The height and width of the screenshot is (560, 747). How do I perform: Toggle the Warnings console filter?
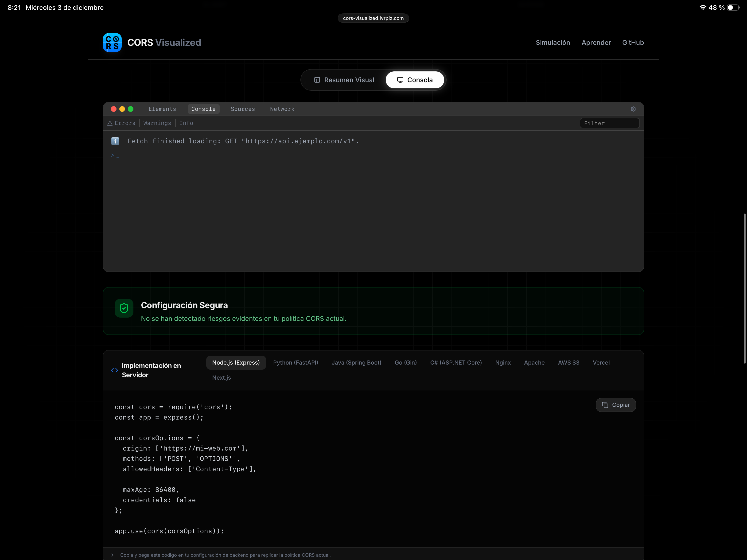pos(157,123)
